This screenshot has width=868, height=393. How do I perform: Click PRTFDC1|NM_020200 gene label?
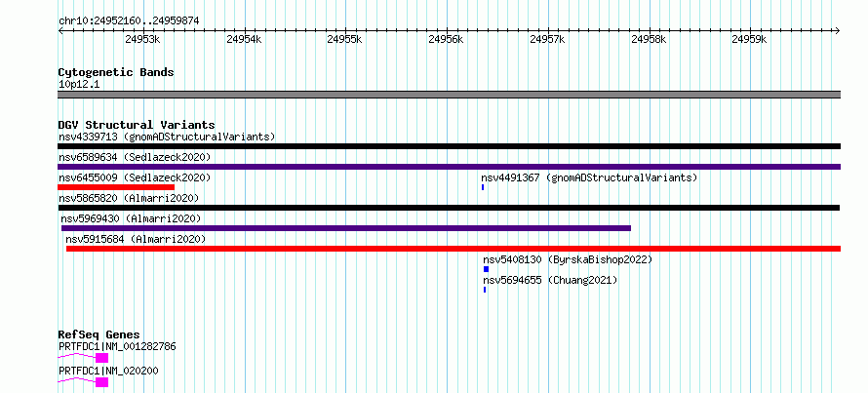coord(108,371)
